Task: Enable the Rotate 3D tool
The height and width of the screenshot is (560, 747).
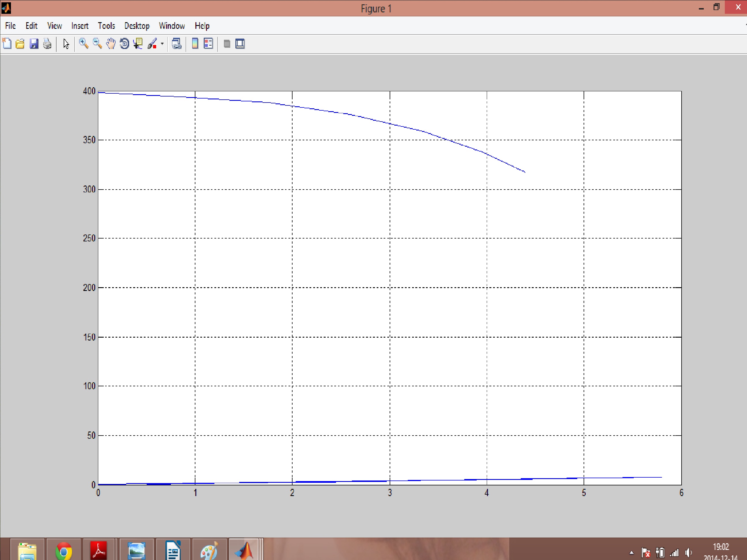Action: click(x=124, y=44)
